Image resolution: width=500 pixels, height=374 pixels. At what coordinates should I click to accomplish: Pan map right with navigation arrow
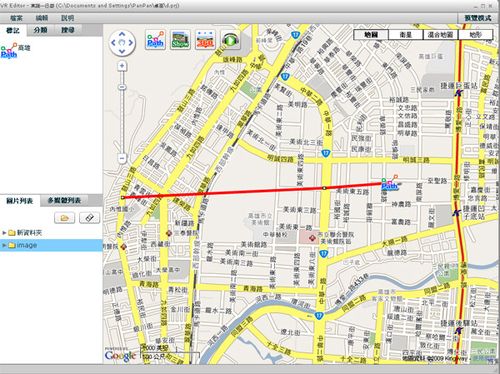131,43
